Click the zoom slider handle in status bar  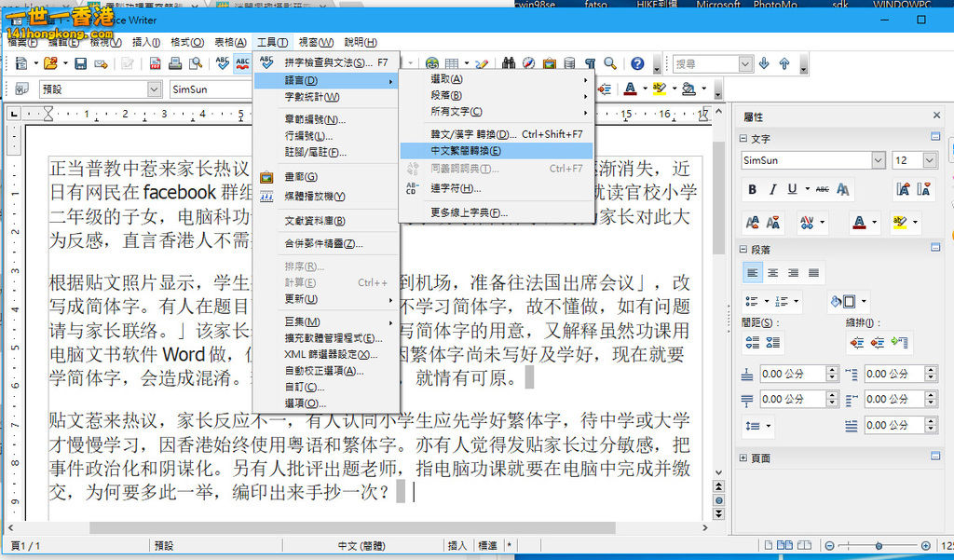(879, 545)
